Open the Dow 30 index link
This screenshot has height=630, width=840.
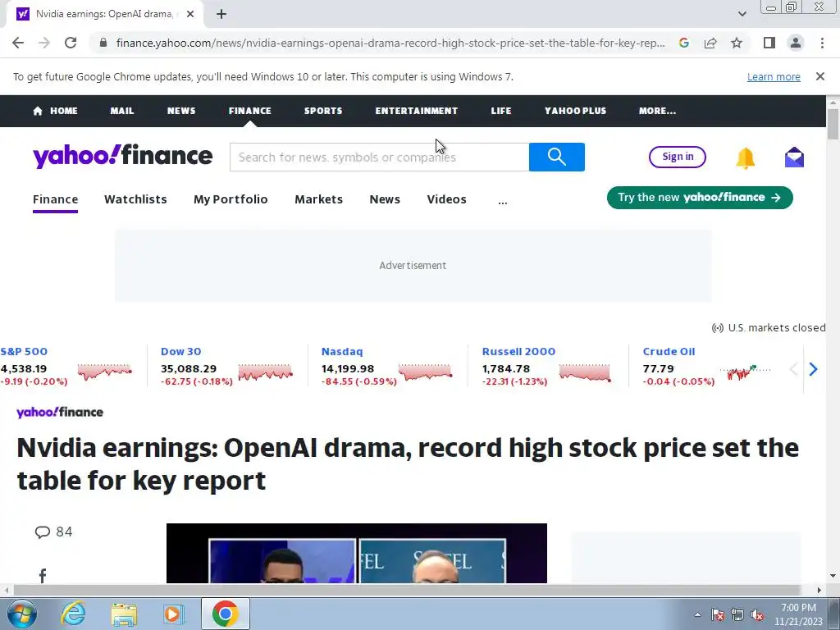tap(180, 351)
